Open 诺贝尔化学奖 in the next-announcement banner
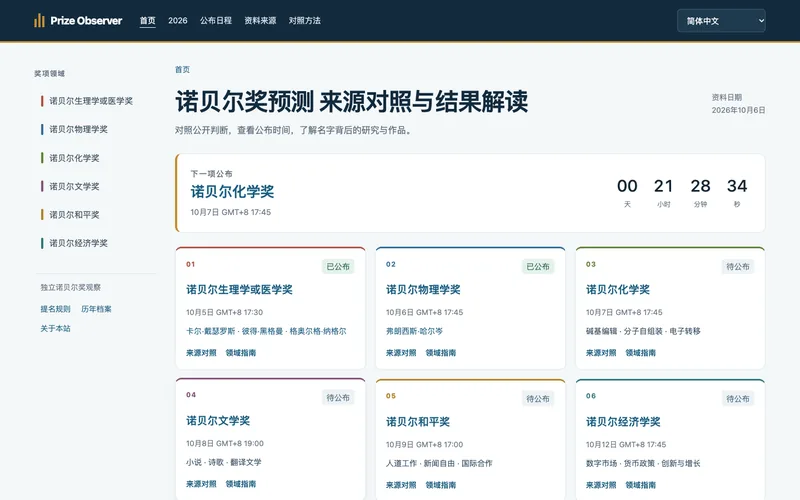Image resolution: width=800 pixels, height=500 pixels. [x=232, y=192]
